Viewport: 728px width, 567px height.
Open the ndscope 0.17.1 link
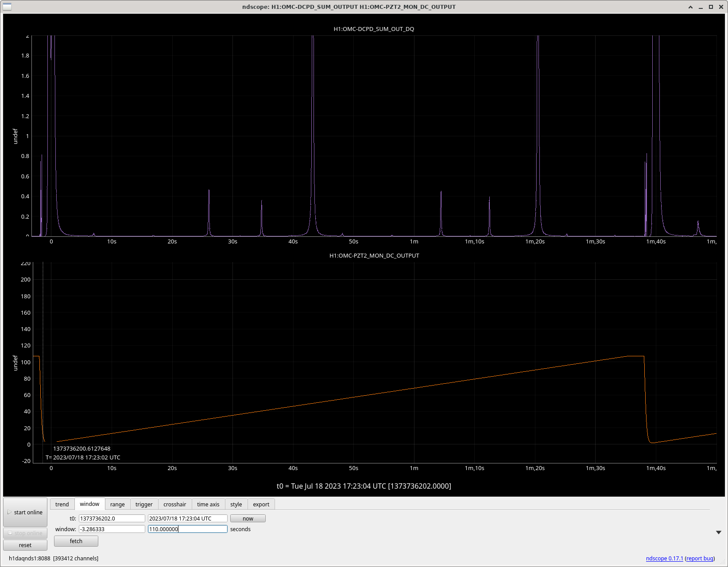point(664,558)
